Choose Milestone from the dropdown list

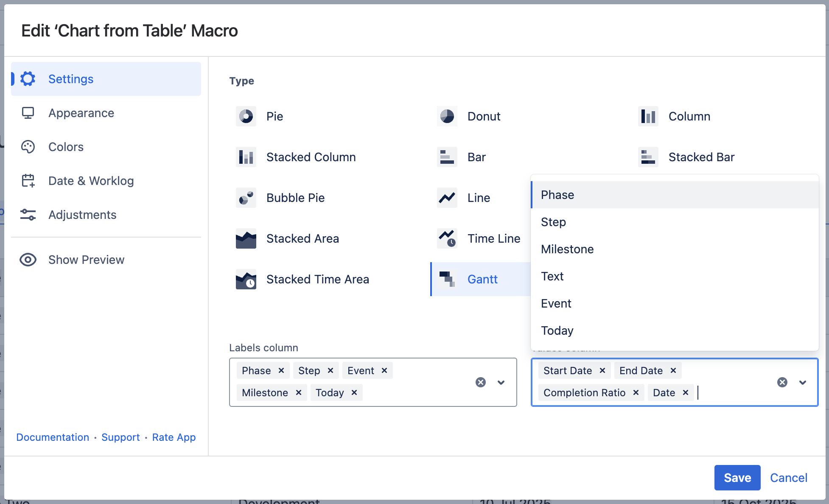567,249
